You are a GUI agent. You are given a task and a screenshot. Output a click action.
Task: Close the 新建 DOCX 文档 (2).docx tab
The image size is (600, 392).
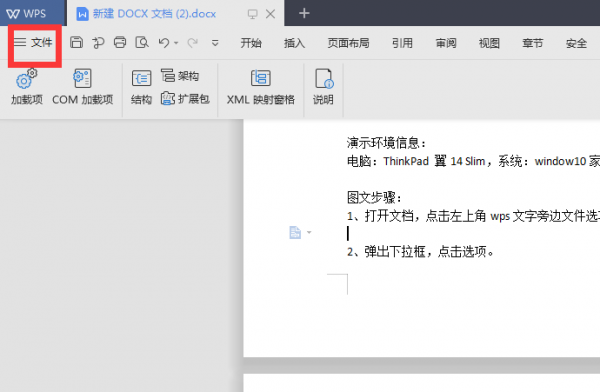pos(270,14)
